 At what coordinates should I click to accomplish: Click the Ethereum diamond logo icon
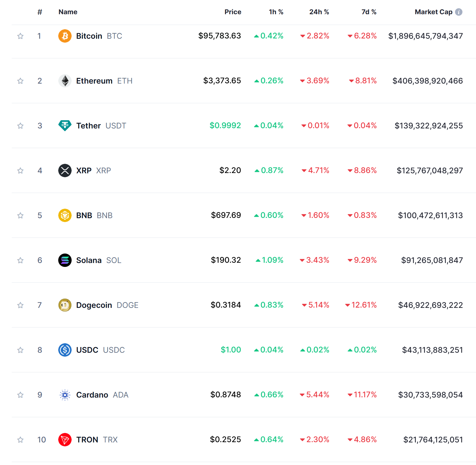(x=65, y=81)
